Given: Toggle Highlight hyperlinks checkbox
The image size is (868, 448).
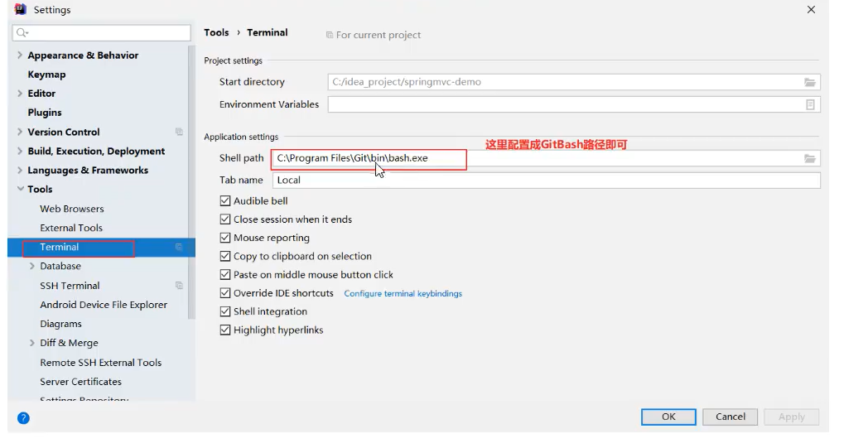Looking at the screenshot, I should coord(224,330).
